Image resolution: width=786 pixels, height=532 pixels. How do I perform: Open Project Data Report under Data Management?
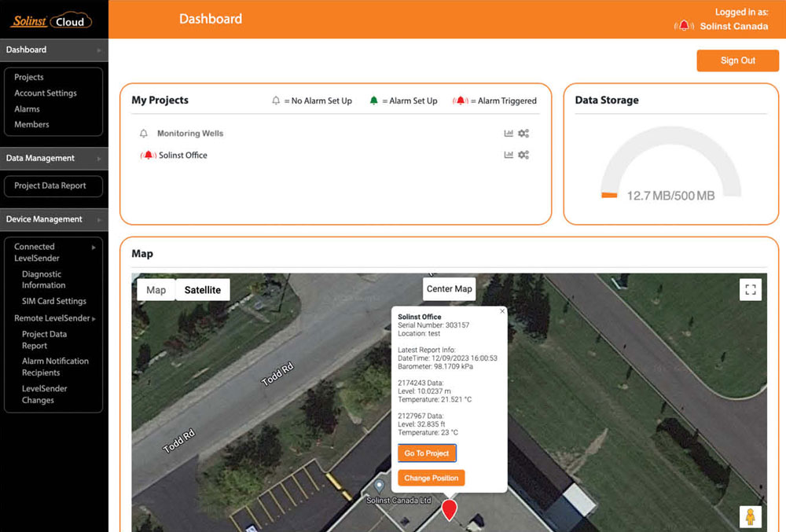(51, 186)
